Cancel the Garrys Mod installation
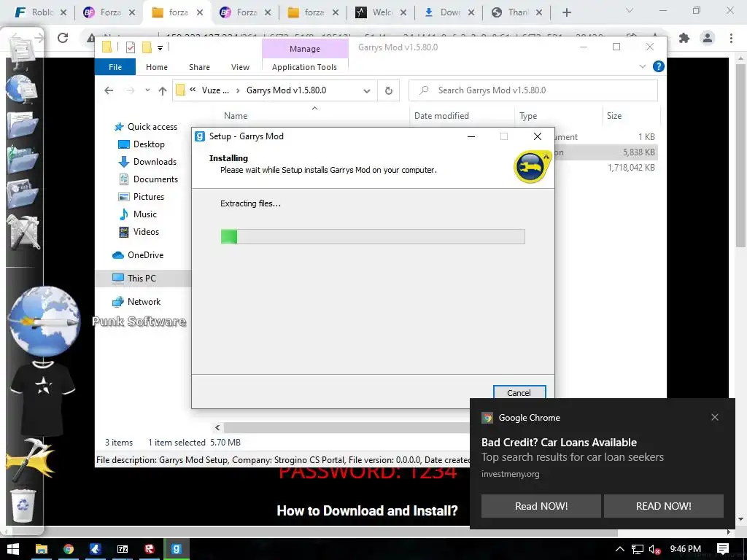The width and height of the screenshot is (747, 560). point(519,392)
